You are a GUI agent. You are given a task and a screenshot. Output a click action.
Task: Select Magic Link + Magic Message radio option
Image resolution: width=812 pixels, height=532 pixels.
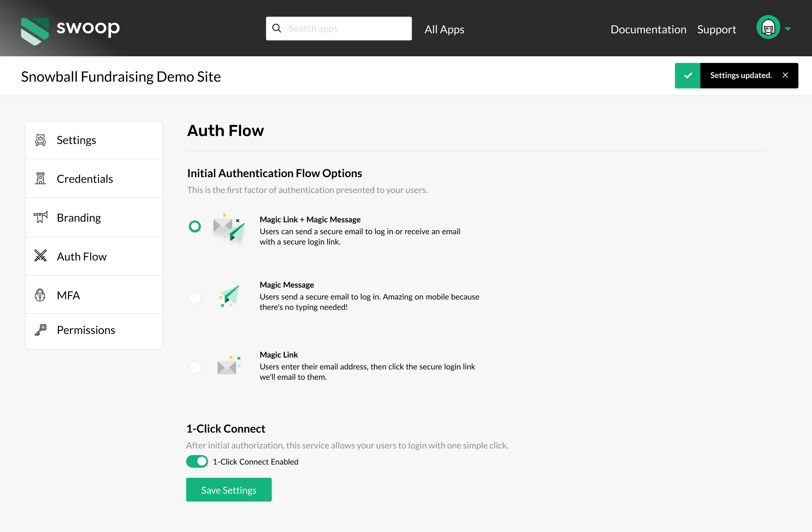click(x=195, y=226)
